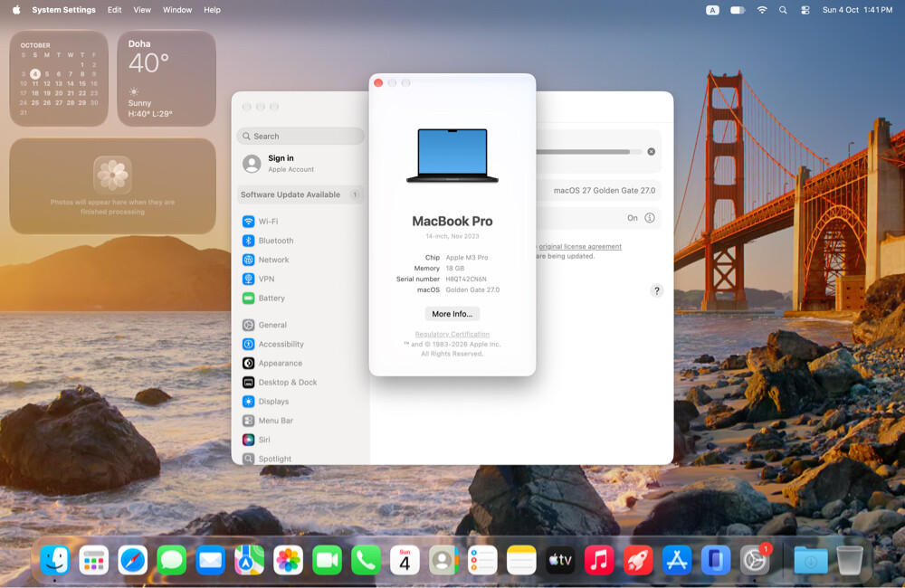This screenshot has width=905, height=588.
Task: Launch Music from the Dock
Action: point(599,560)
